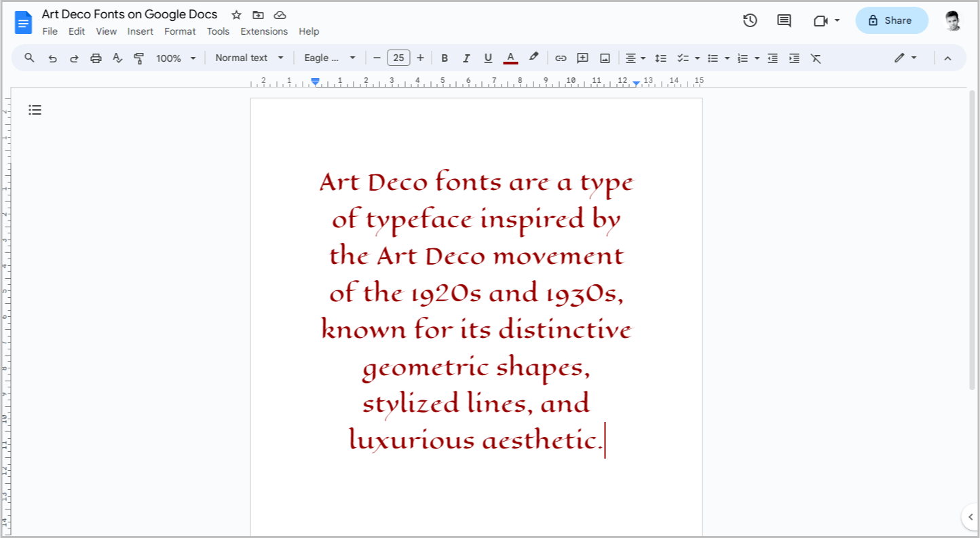Activate the Paint format tool
This screenshot has width=980, height=538.
click(138, 58)
